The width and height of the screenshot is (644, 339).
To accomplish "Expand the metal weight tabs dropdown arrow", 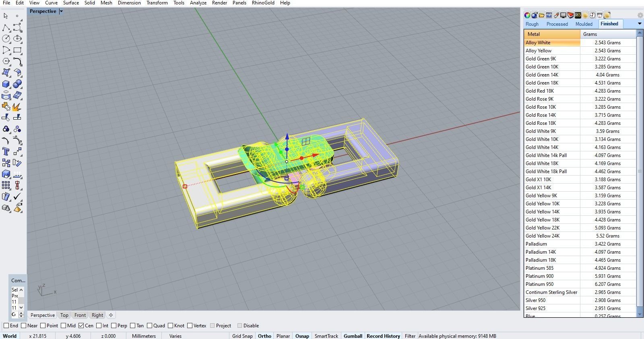I will click(x=640, y=24).
